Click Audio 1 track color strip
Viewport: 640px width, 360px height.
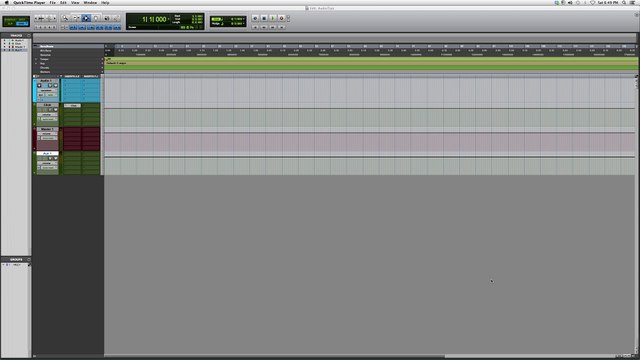[x=34, y=90]
